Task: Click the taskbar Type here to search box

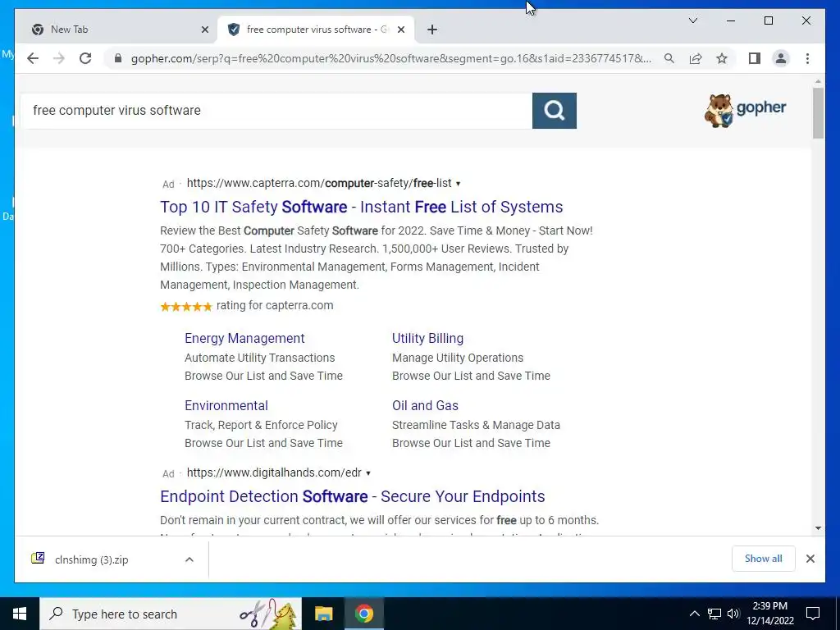Action: (171, 614)
